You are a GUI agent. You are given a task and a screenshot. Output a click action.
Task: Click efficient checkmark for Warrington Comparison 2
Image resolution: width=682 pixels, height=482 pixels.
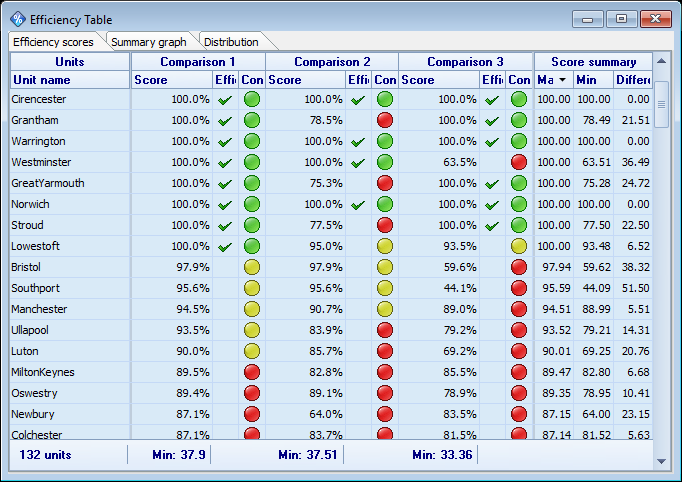click(x=358, y=142)
